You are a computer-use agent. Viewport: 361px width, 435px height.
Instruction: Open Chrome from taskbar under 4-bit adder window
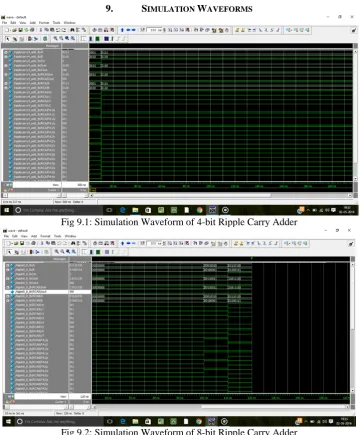pyautogui.click(x=199, y=210)
